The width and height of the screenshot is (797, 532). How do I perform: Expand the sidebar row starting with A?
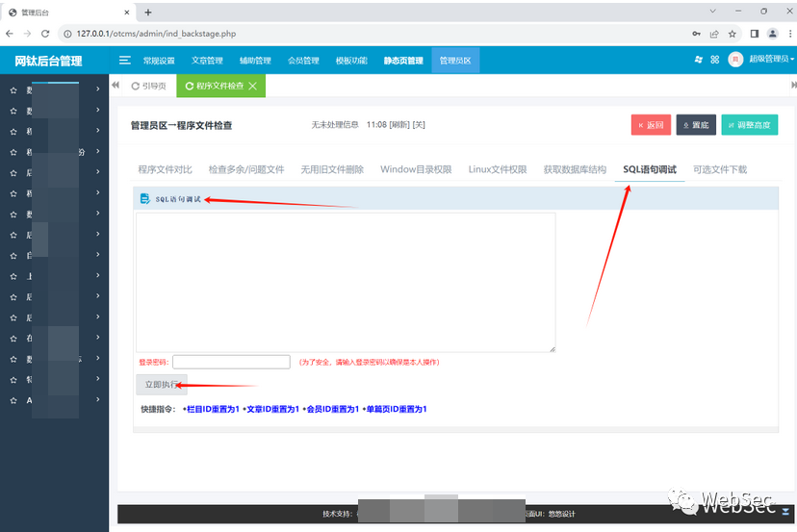click(55, 400)
